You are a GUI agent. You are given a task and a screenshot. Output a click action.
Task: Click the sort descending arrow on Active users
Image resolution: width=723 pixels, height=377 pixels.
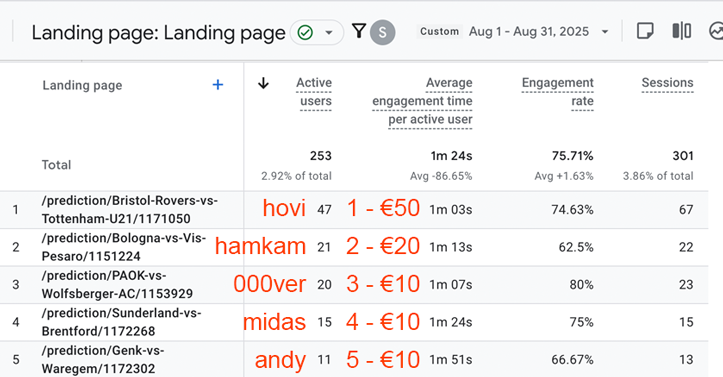click(263, 83)
